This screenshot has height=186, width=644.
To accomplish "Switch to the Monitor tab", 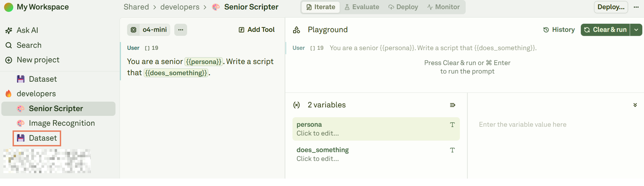I will tap(444, 7).
